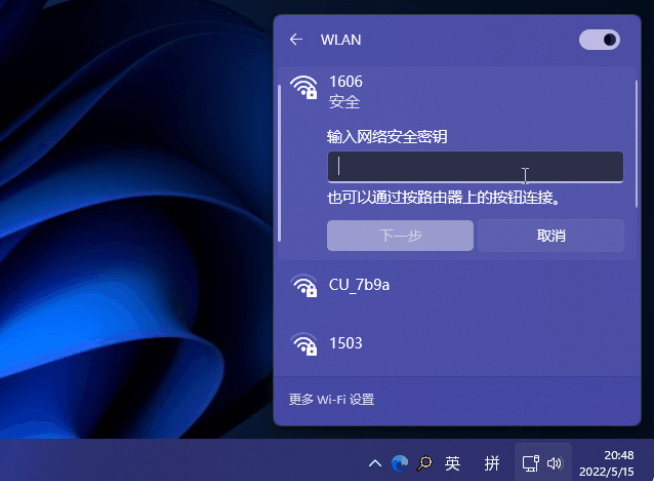Expand the hidden tray icons chevron
Viewport: 654px width, 481px height.
click(375, 463)
